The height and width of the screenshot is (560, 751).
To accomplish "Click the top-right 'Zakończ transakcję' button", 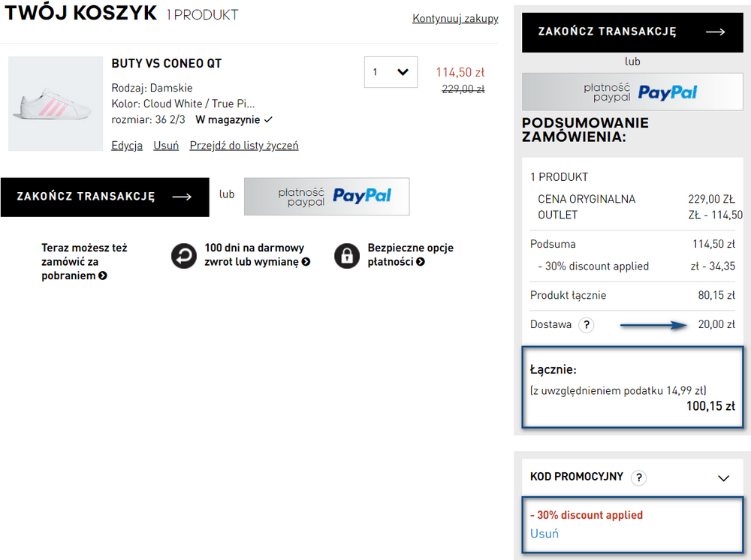I will tap(632, 32).
